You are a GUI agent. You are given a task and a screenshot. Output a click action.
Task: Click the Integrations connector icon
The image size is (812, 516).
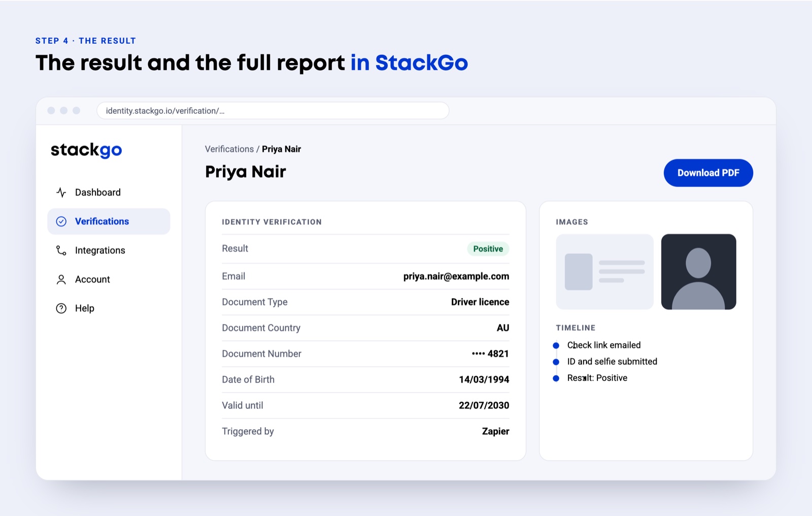click(61, 250)
